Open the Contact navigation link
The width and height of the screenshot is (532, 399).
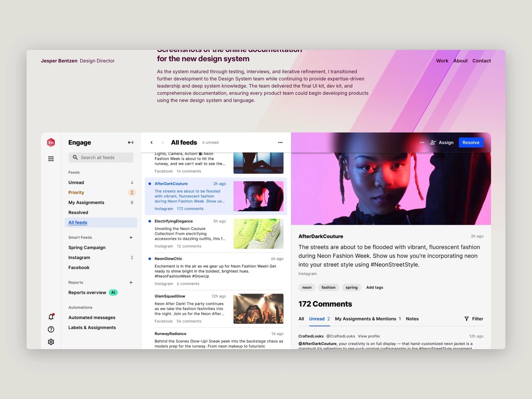[481, 61]
